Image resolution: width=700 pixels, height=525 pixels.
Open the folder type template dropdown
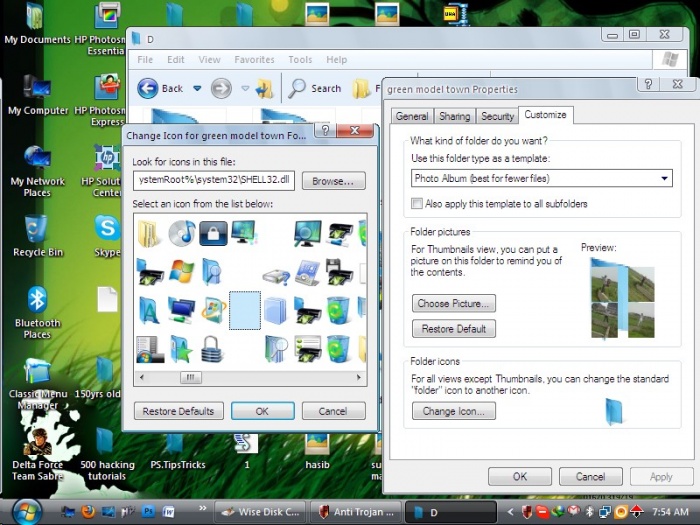coord(664,178)
